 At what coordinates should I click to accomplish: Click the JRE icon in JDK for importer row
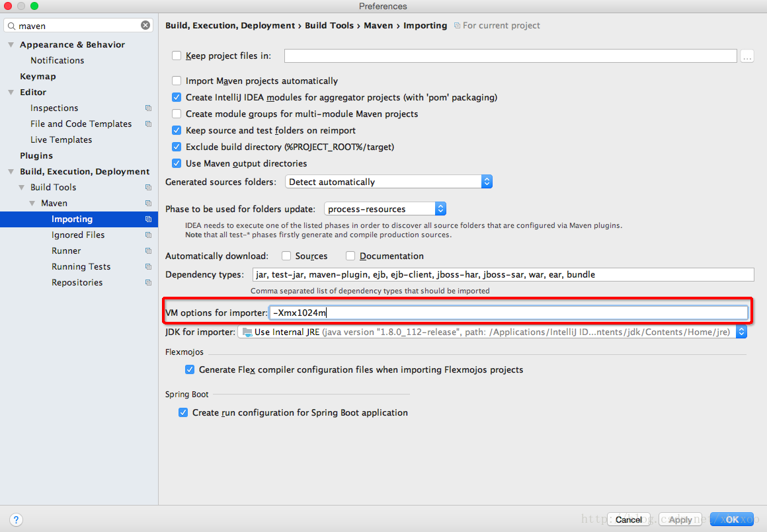click(x=246, y=332)
